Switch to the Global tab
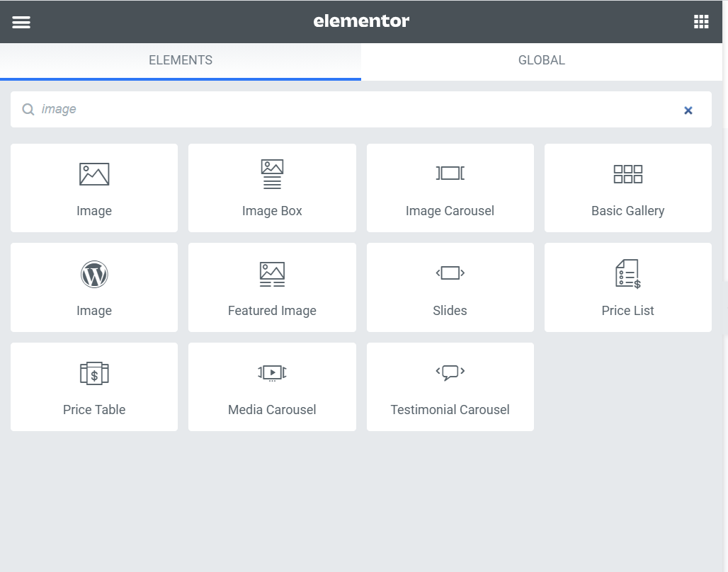The height and width of the screenshot is (572, 728). (x=541, y=60)
